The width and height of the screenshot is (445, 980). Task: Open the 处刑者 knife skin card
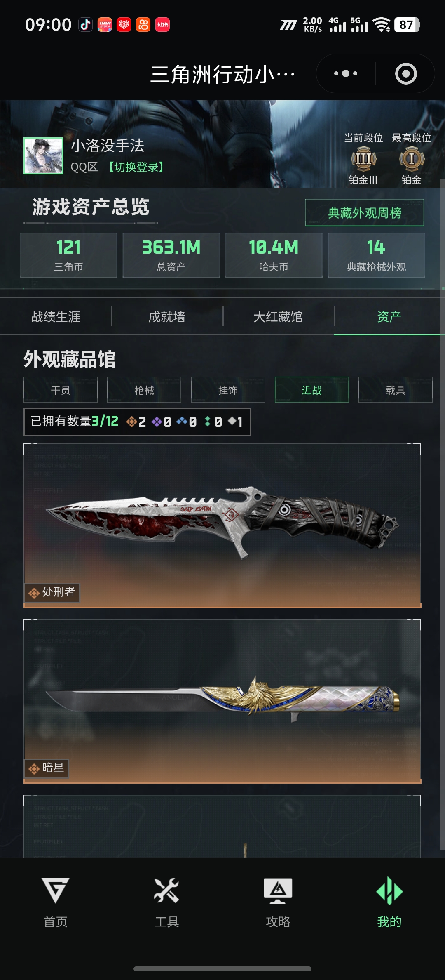click(222, 526)
